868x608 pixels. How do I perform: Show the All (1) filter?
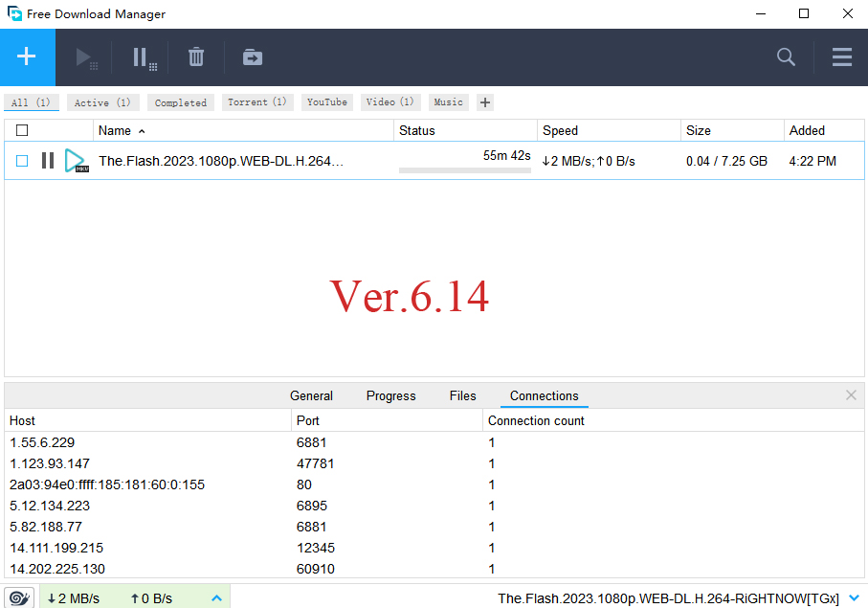[32, 102]
